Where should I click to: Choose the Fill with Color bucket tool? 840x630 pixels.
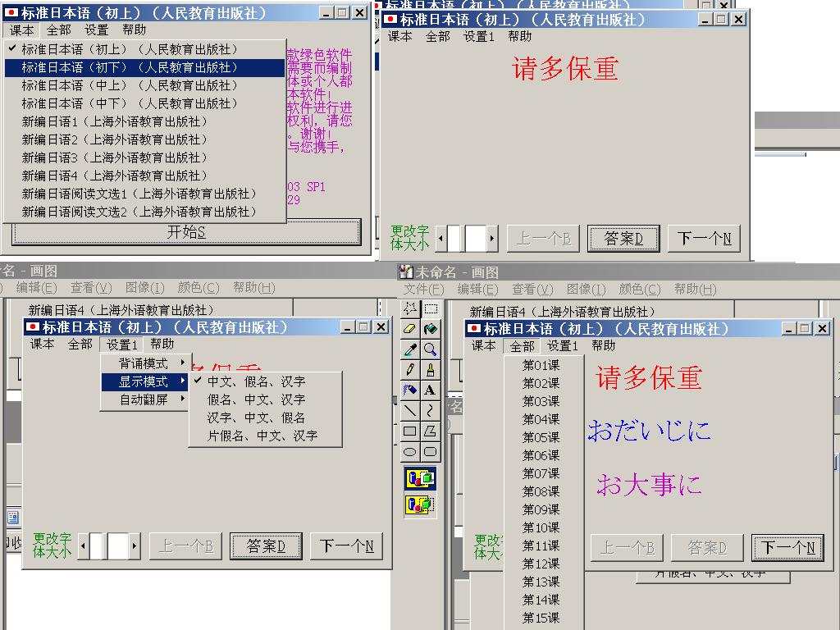(x=430, y=329)
